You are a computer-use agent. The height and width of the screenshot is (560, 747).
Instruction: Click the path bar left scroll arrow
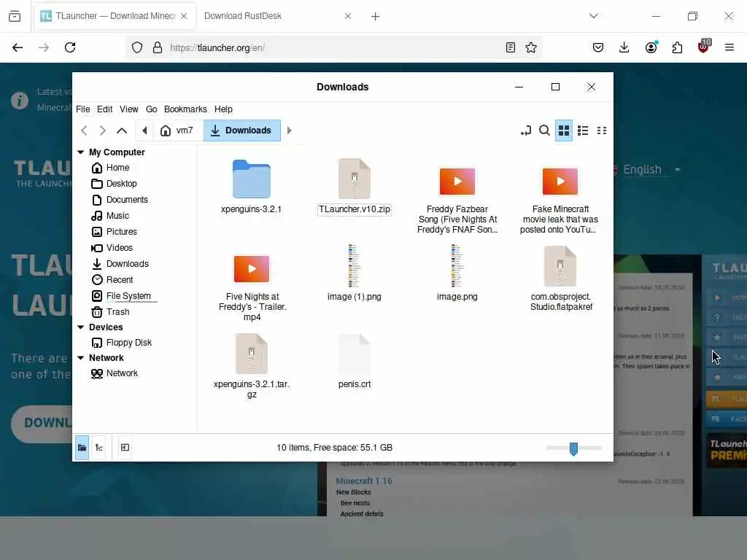pyautogui.click(x=144, y=131)
